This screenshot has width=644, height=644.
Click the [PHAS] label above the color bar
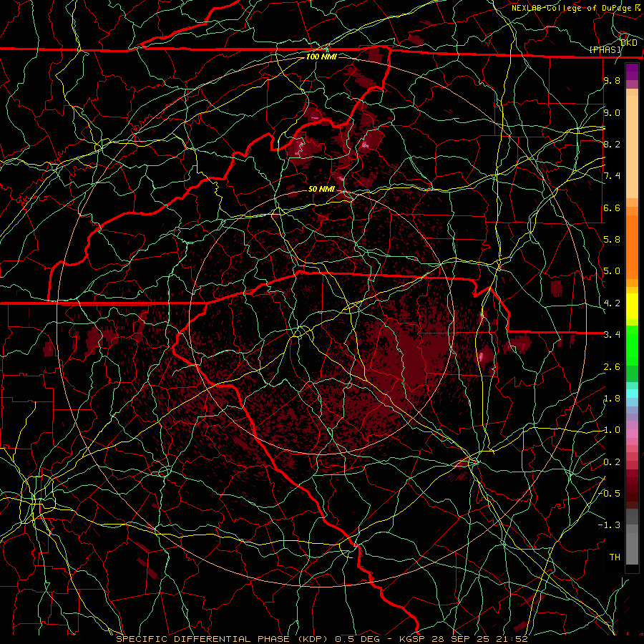(x=605, y=50)
